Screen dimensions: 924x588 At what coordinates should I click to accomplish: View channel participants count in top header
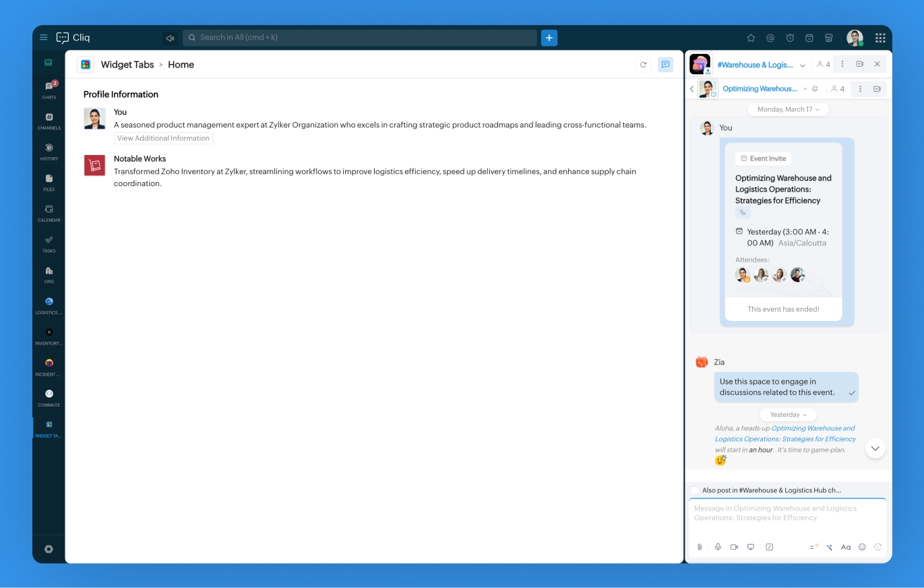(x=823, y=65)
